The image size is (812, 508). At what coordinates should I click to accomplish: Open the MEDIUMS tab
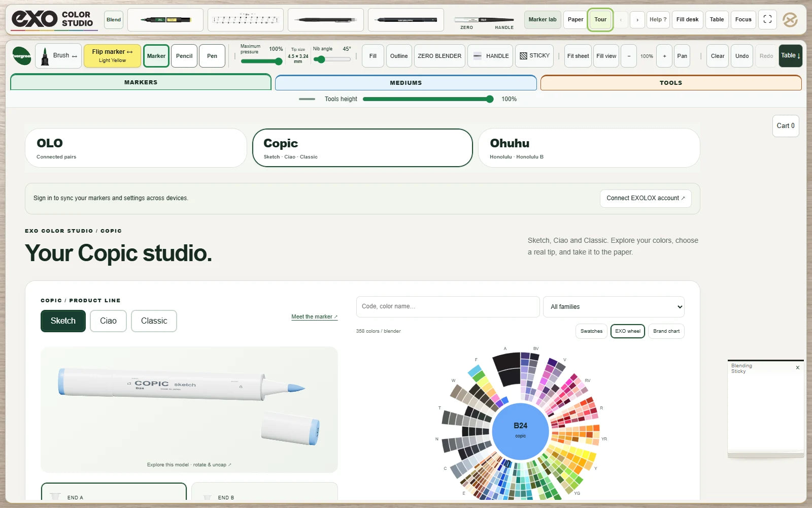point(406,83)
